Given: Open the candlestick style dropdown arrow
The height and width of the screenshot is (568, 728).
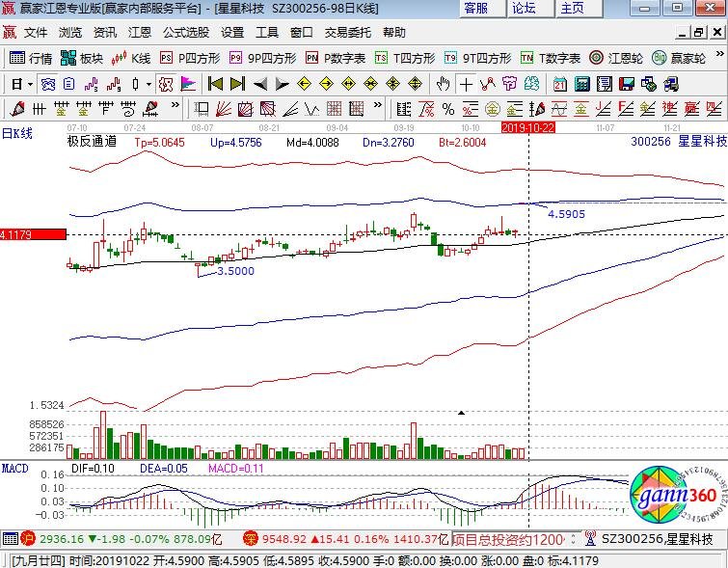Looking at the screenshot, I should click(x=149, y=85).
